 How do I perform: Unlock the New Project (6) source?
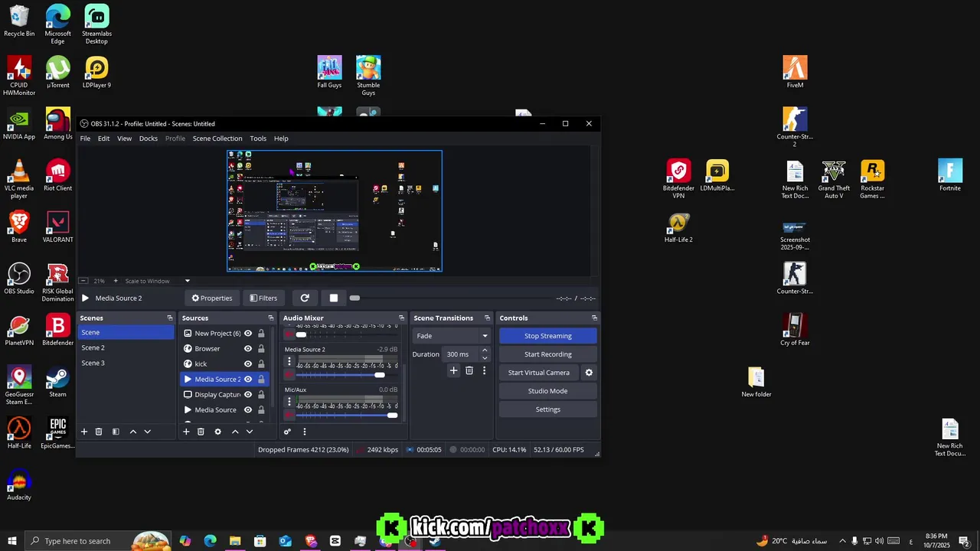pos(261,333)
